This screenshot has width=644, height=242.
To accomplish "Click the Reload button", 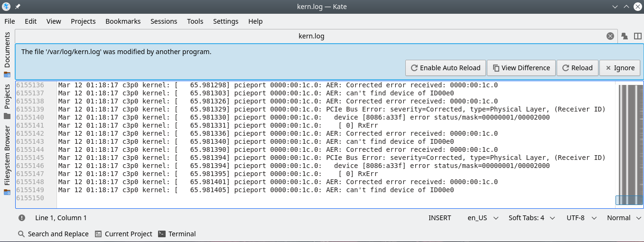I will click(x=577, y=68).
